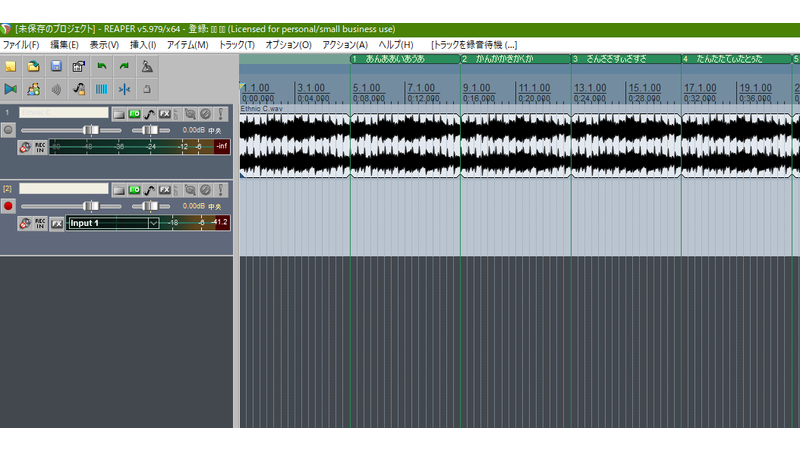Click the envelope button on track 1
Screen dimensions: 800x450
point(149,114)
